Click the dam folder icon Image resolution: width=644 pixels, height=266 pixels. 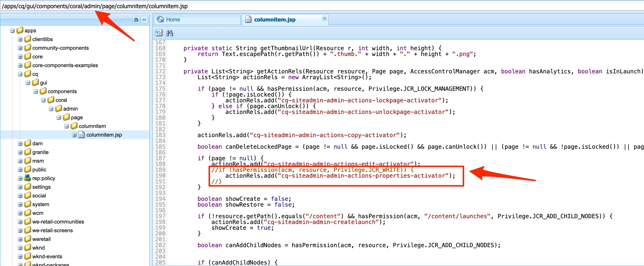(28, 143)
